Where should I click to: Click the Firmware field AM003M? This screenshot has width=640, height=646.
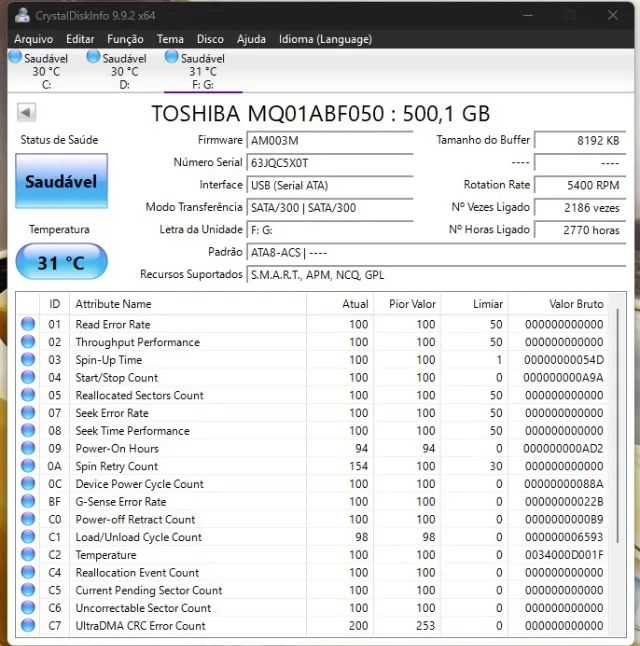[330, 140]
